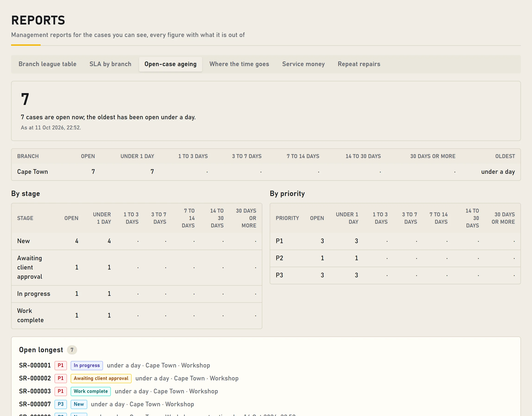This screenshot has height=416, width=532.
Task: Click the Work complete stage row label
Action: [x=30, y=315]
